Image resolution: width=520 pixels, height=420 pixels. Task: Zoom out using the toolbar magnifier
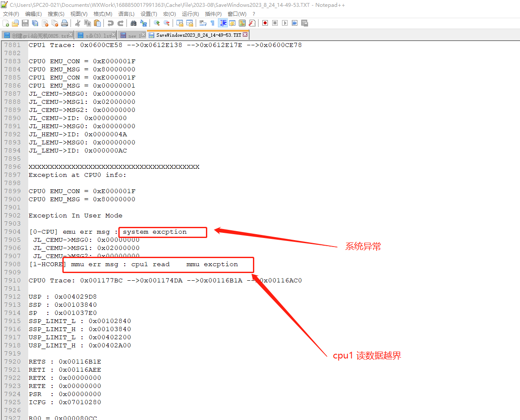pos(167,23)
